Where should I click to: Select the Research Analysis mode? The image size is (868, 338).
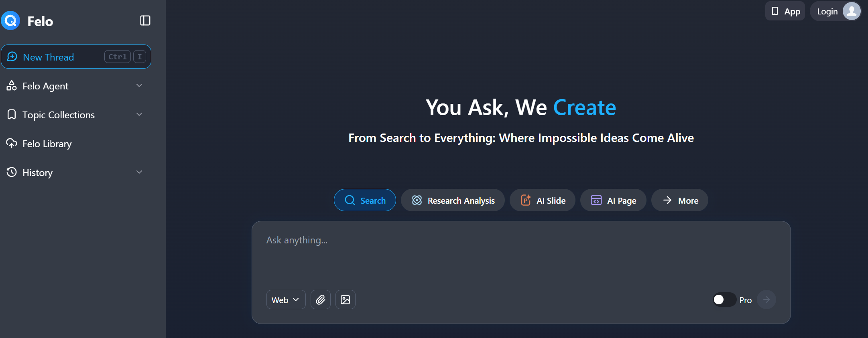tap(453, 200)
